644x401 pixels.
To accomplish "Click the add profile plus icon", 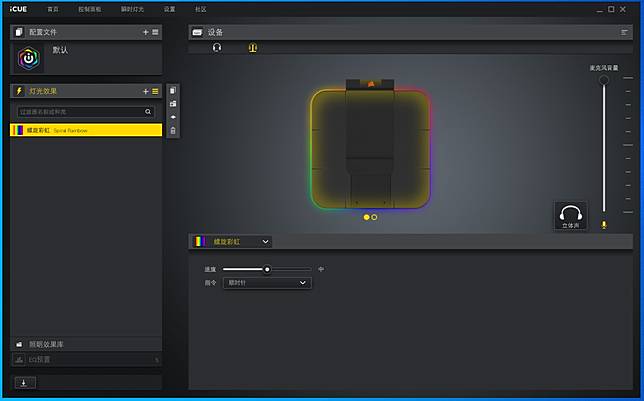I will tap(145, 32).
